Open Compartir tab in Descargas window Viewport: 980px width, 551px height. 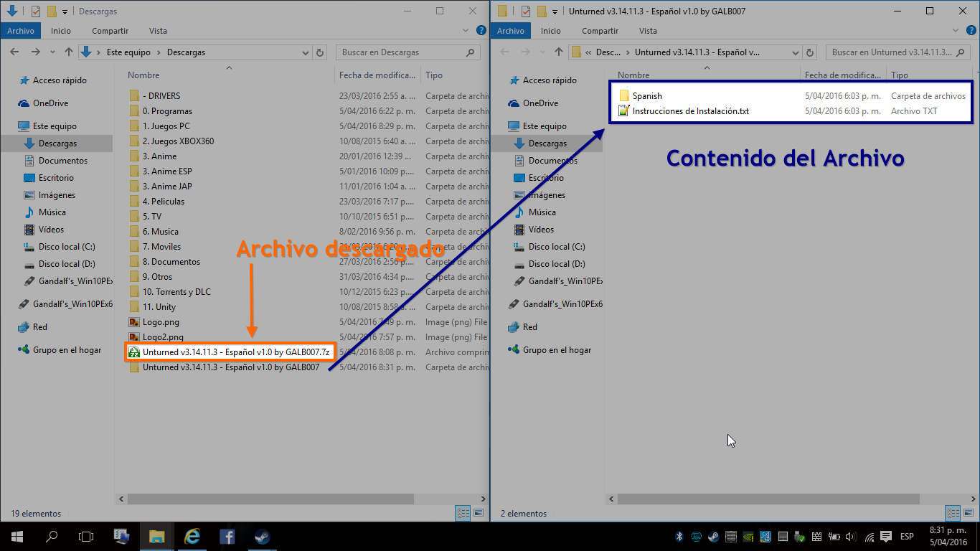pyautogui.click(x=110, y=31)
